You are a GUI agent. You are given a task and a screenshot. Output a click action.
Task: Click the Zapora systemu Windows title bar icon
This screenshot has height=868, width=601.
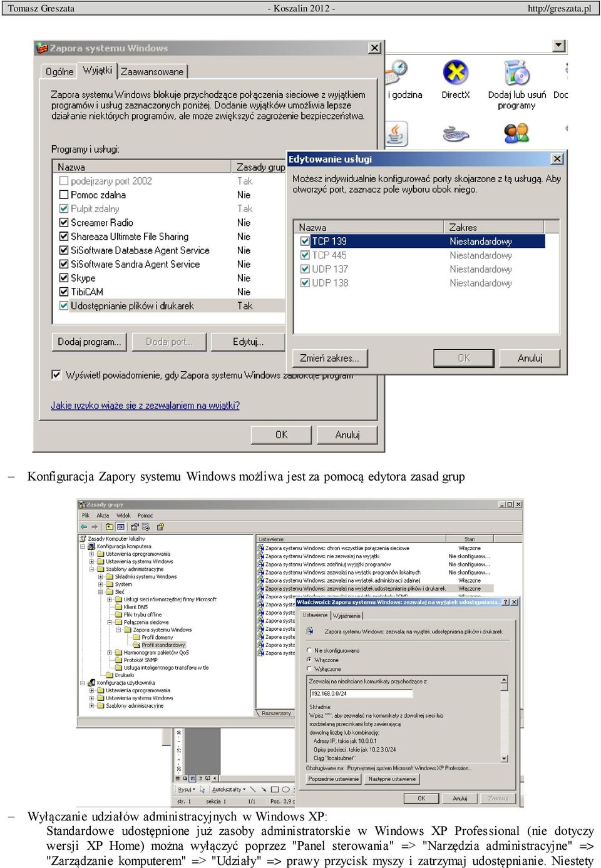point(42,48)
